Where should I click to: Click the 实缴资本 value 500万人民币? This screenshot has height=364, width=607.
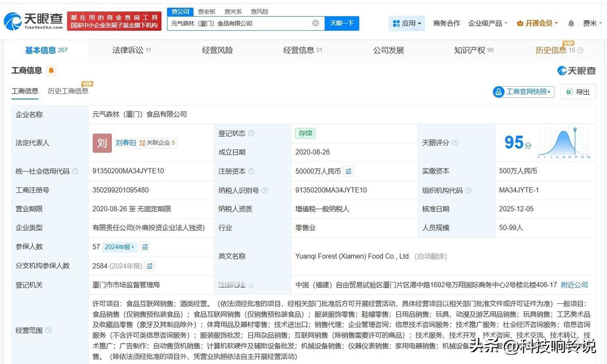tap(518, 171)
